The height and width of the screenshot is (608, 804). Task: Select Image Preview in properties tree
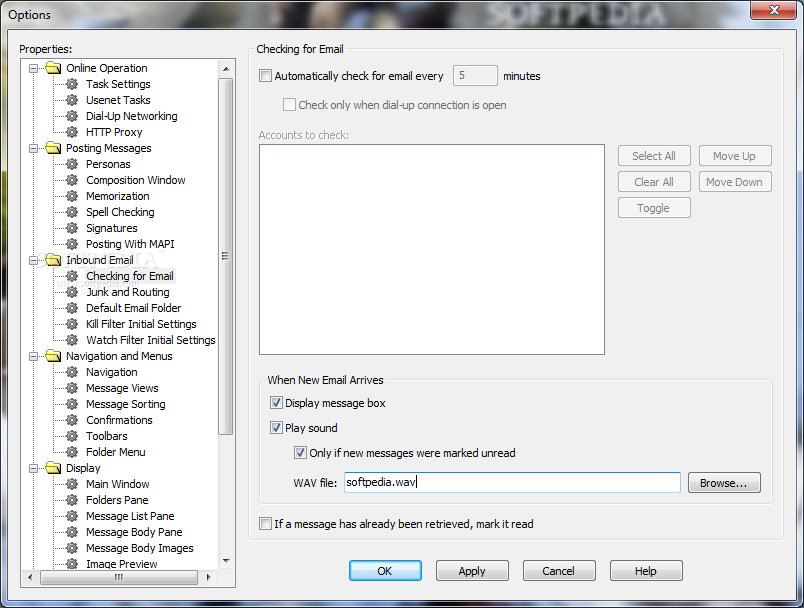click(122, 564)
